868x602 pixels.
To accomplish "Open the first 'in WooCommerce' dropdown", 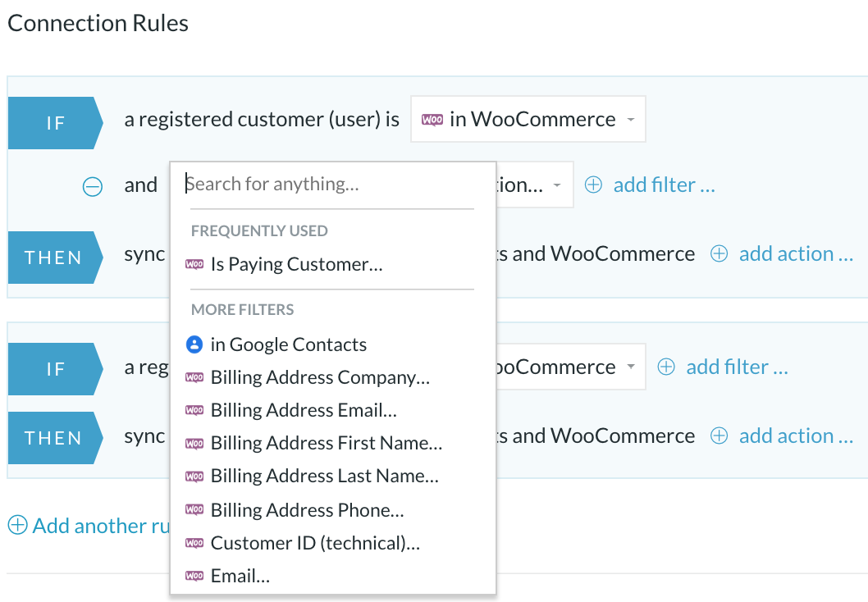I will [x=528, y=119].
